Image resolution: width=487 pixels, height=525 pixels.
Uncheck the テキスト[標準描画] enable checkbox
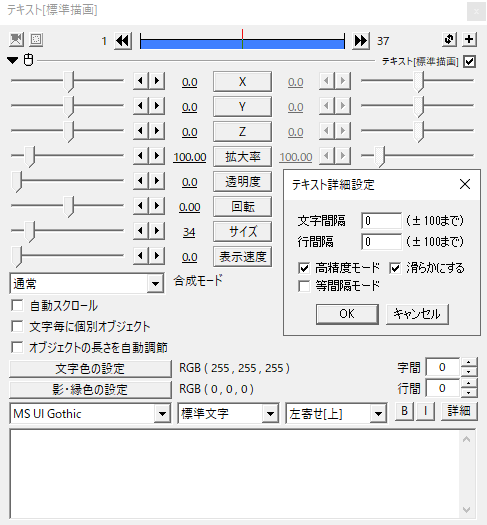click(x=469, y=61)
